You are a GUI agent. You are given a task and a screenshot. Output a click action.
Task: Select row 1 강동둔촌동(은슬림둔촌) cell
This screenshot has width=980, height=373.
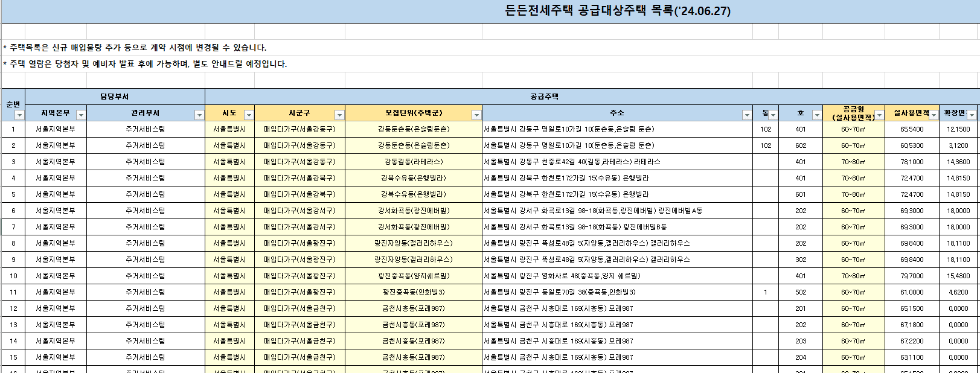[414, 129]
